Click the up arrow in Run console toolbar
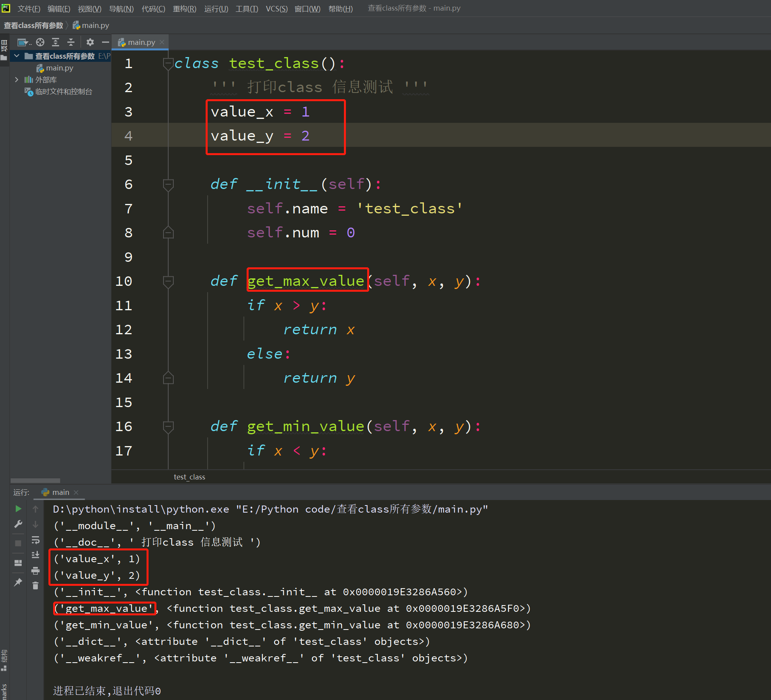The width and height of the screenshot is (771, 700). click(35, 509)
